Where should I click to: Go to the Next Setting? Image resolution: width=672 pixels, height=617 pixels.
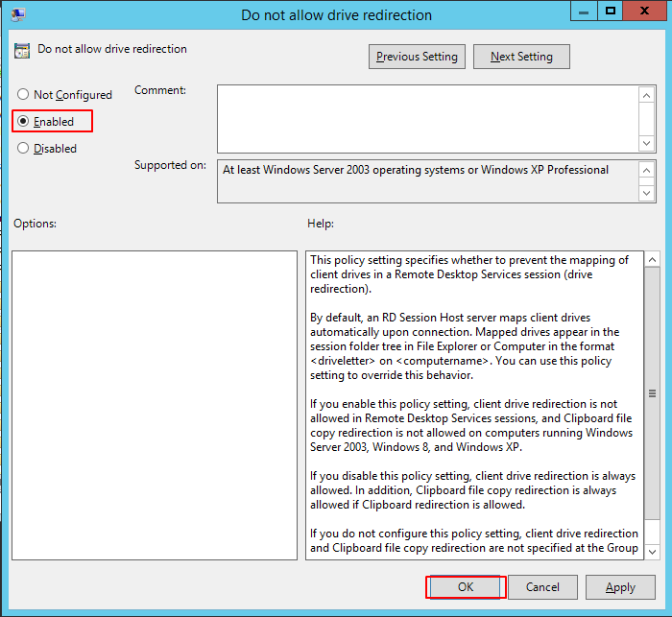[x=521, y=57]
